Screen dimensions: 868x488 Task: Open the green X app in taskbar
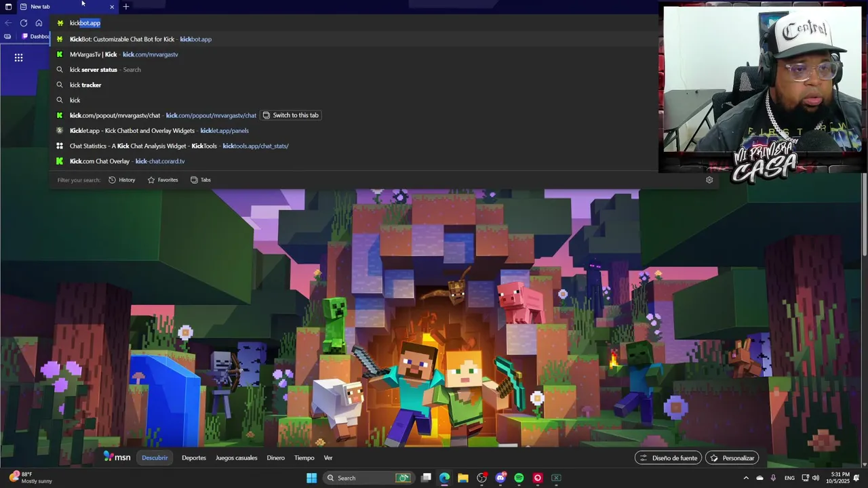[556, 478]
